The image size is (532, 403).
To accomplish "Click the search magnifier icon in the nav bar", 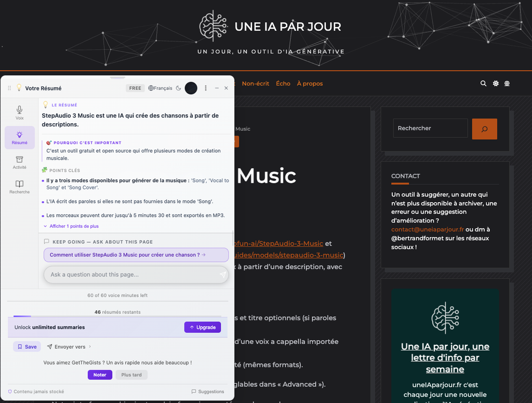I will [484, 84].
